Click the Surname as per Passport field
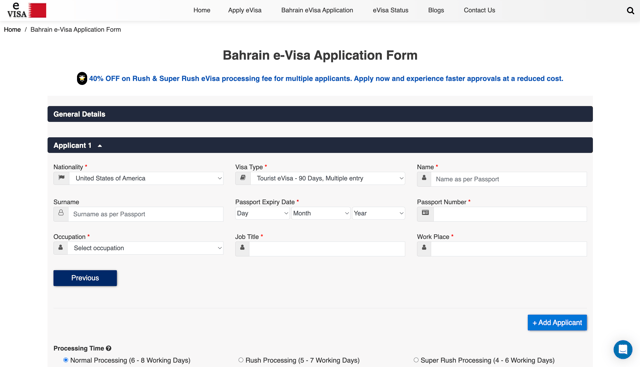This screenshot has height=367, width=640. point(146,214)
